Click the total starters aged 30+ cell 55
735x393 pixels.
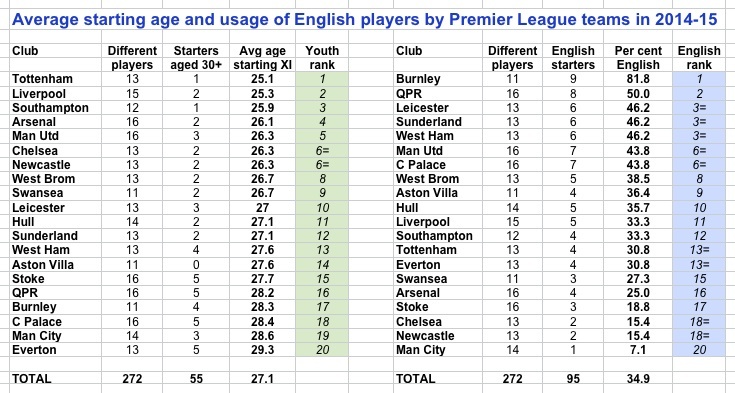tap(196, 378)
